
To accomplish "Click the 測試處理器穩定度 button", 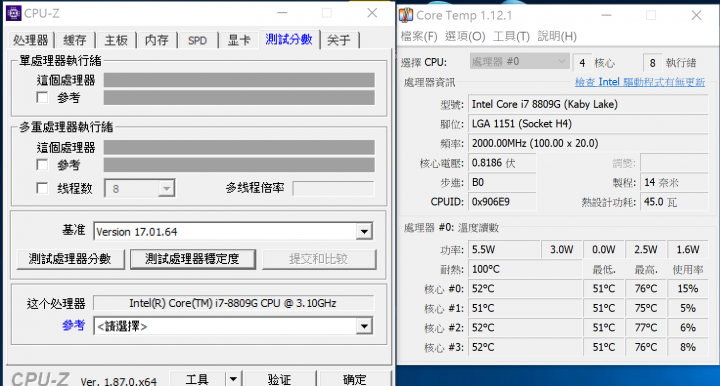I will (x=193, y=259).
